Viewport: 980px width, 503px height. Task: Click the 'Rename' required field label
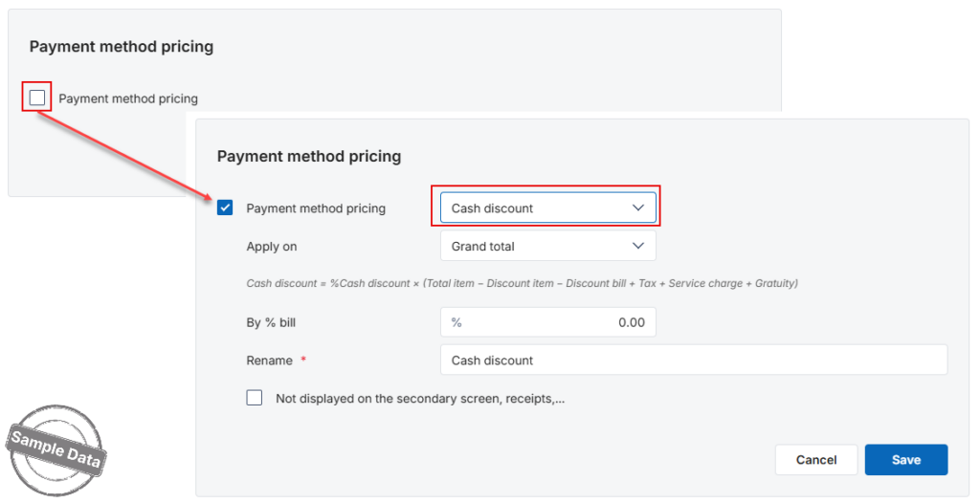269,361
